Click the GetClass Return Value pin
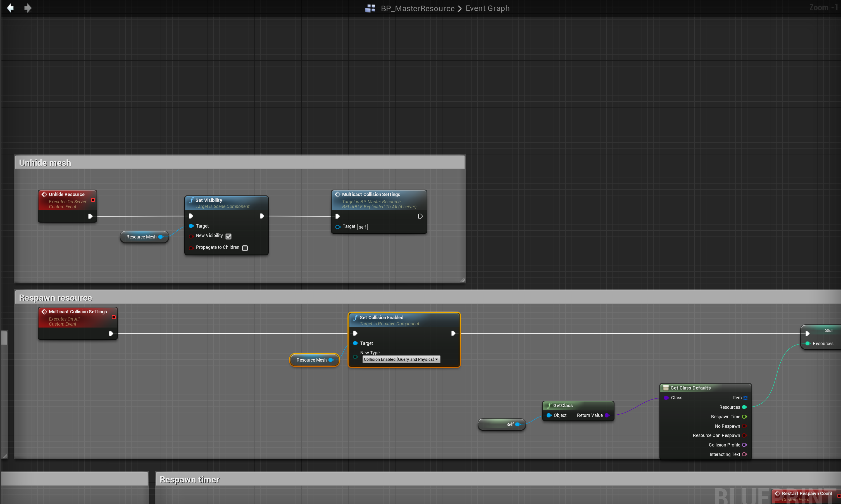The height and width of the screenshot is (504, 841). (607, 415)
